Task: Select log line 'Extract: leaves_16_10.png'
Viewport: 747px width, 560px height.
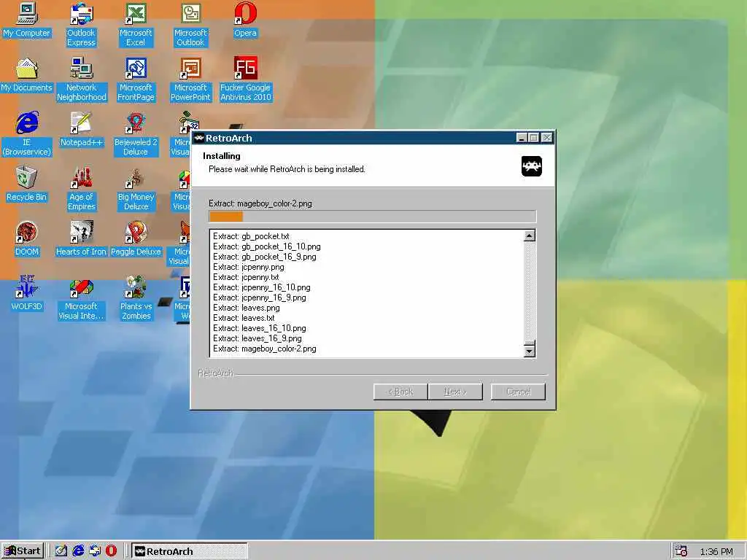Action: (260, 329)
